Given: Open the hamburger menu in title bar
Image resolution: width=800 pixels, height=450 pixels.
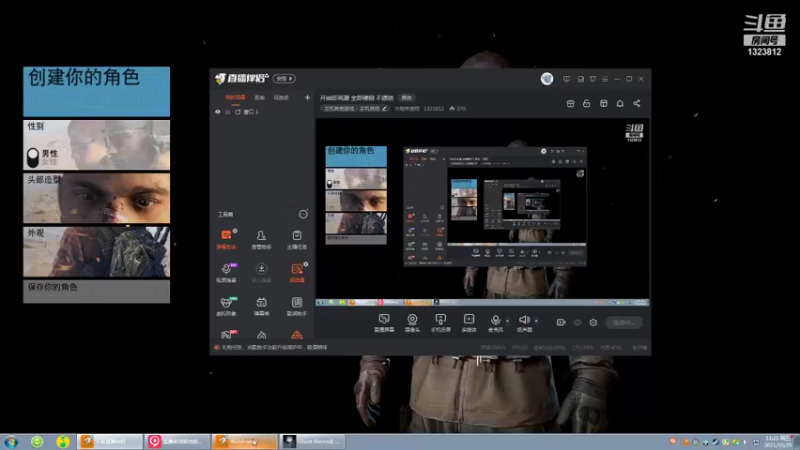Looking at the screenshot, I should [605, 79].
